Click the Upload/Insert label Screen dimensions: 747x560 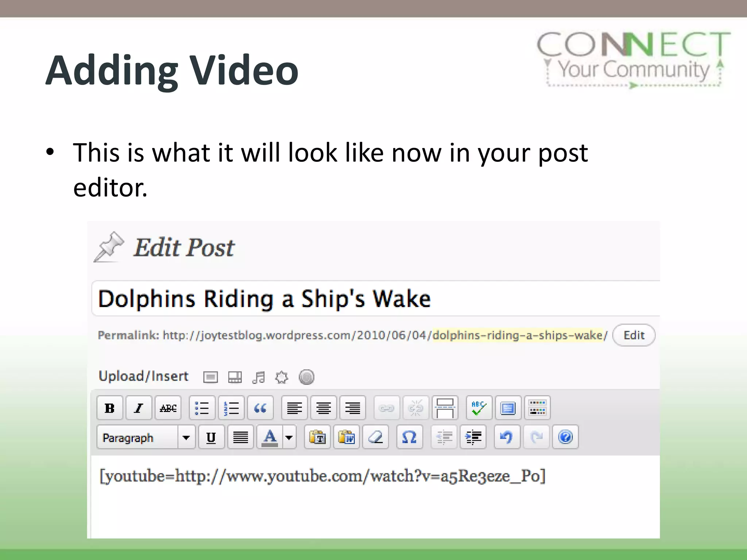pos(143,376)
